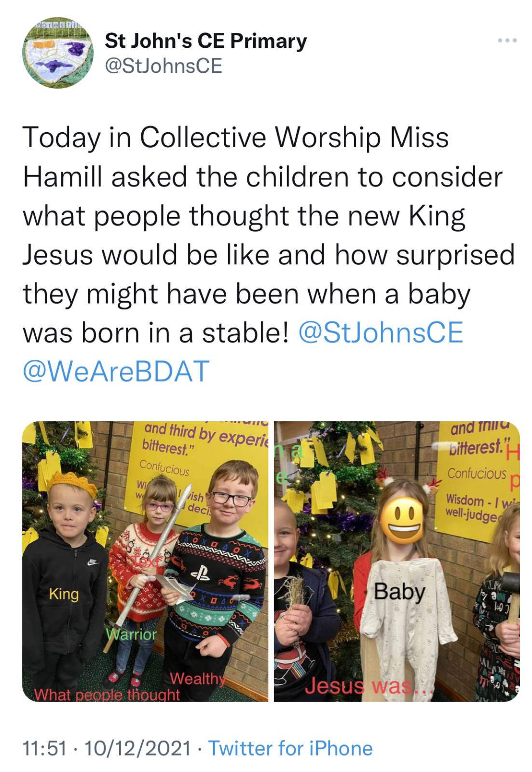Click the tweet body text paragraph
The width and height of the screenshot is (532, 772).
269,254
